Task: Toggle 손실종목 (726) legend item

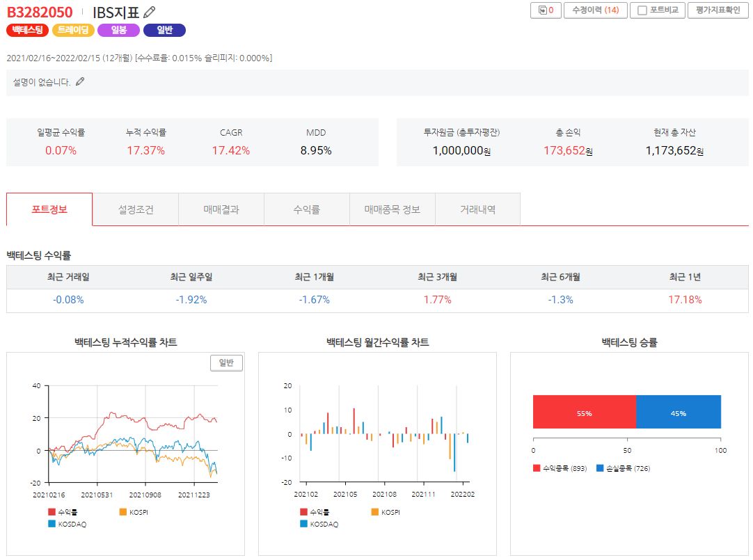Action: (623, 468)
